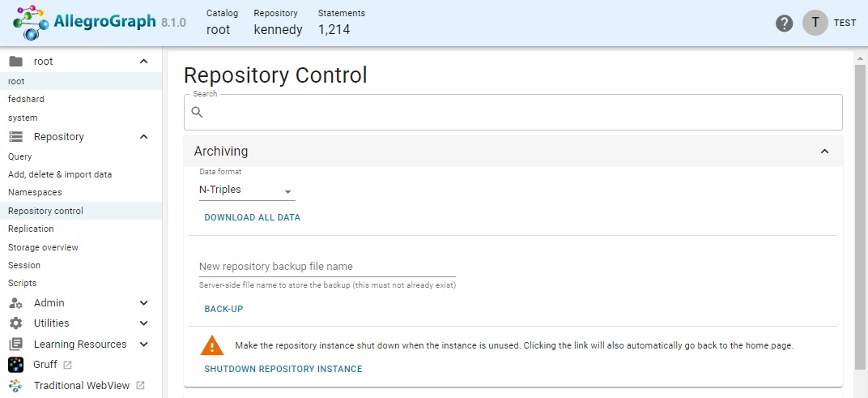The width and height of the screenshot is (868, 398).
Task: Collapse the Archiving section chevron
Action: coord(824,152)
